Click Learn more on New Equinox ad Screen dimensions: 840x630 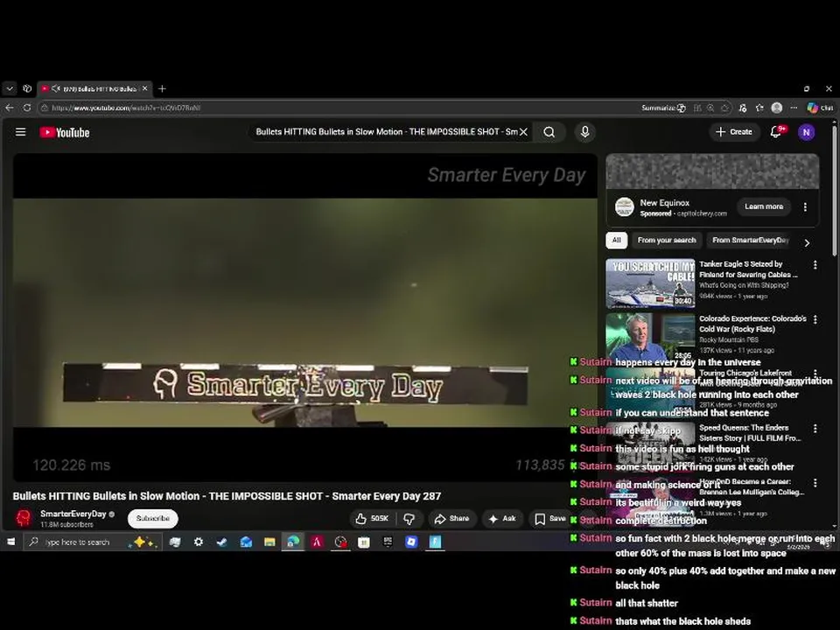coord(763,206)
